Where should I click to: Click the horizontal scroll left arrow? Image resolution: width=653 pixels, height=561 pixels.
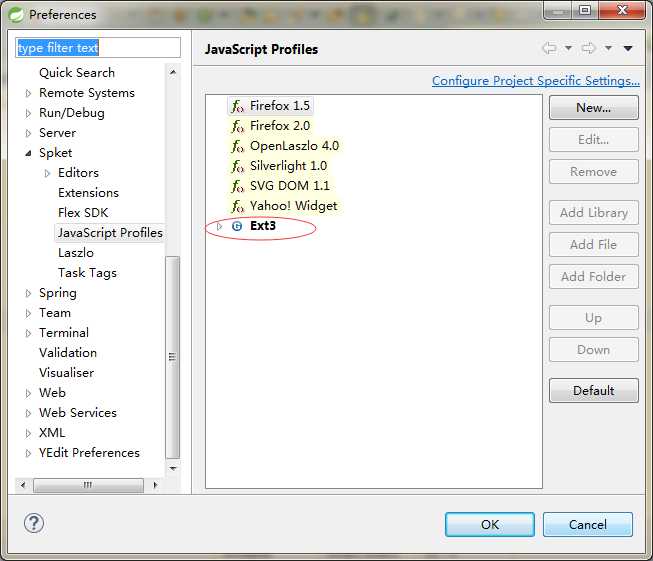point(22,485)
